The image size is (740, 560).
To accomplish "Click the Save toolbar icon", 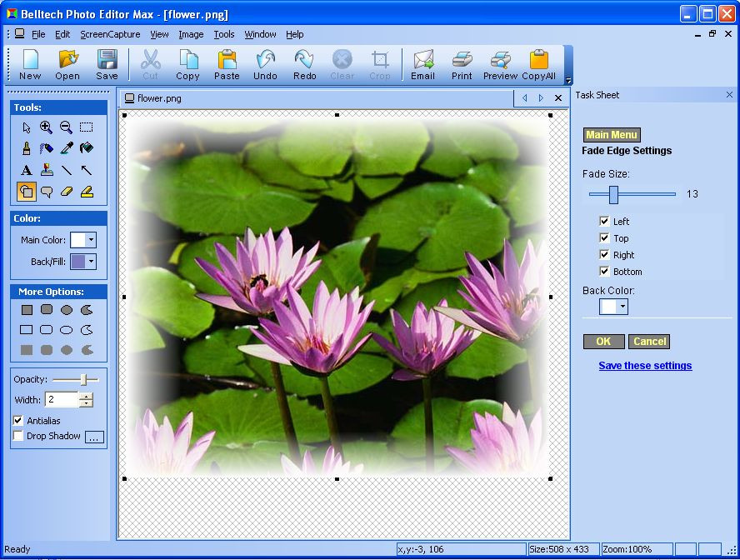I will [107, 65].
